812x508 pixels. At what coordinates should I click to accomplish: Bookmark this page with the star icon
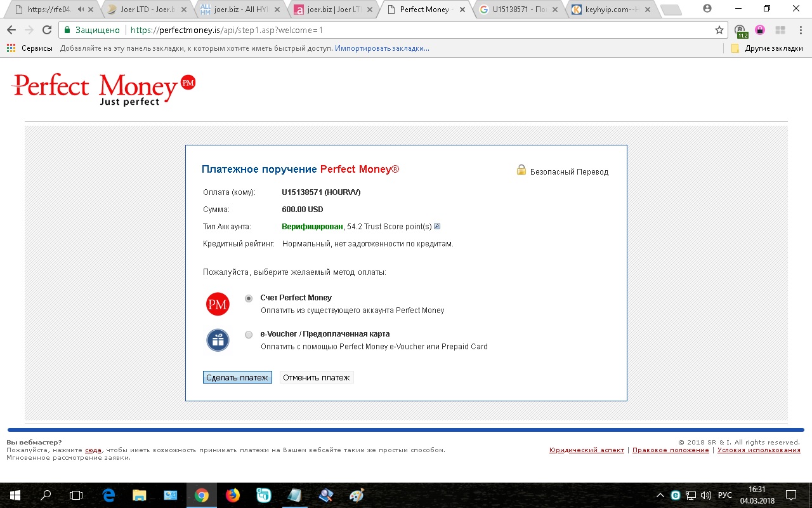tap(719, 30)
